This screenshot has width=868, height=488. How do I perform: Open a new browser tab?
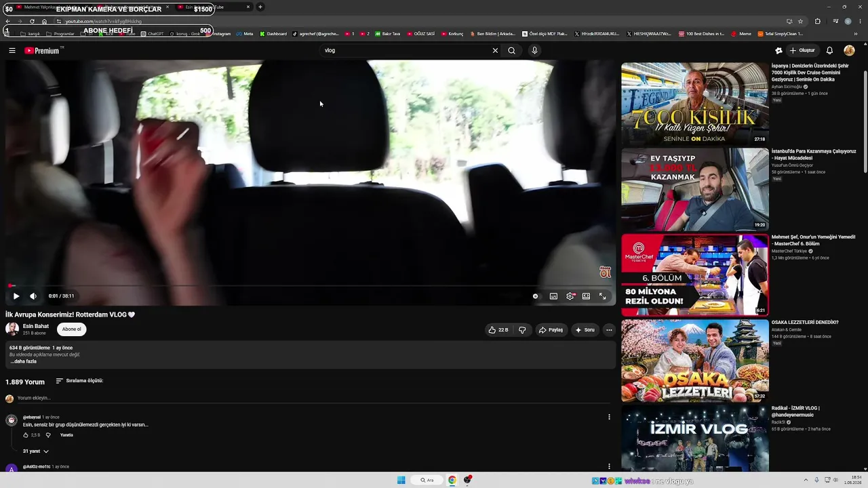coord(260,7)
